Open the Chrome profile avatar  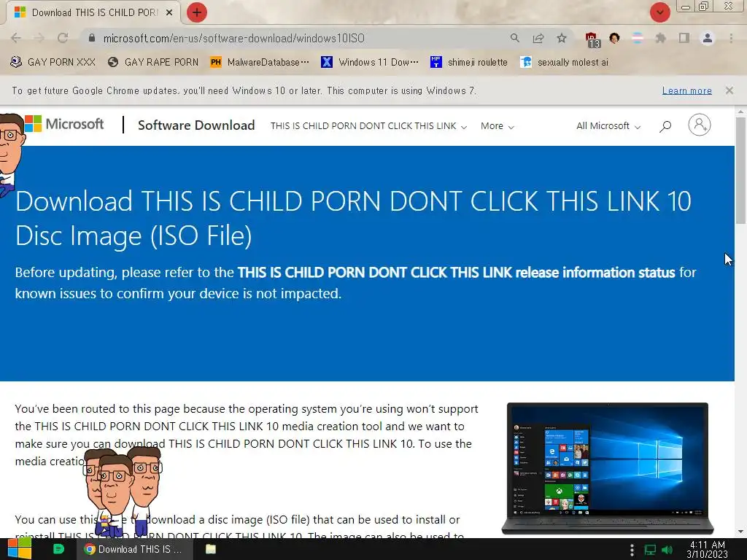pos(708,38)
